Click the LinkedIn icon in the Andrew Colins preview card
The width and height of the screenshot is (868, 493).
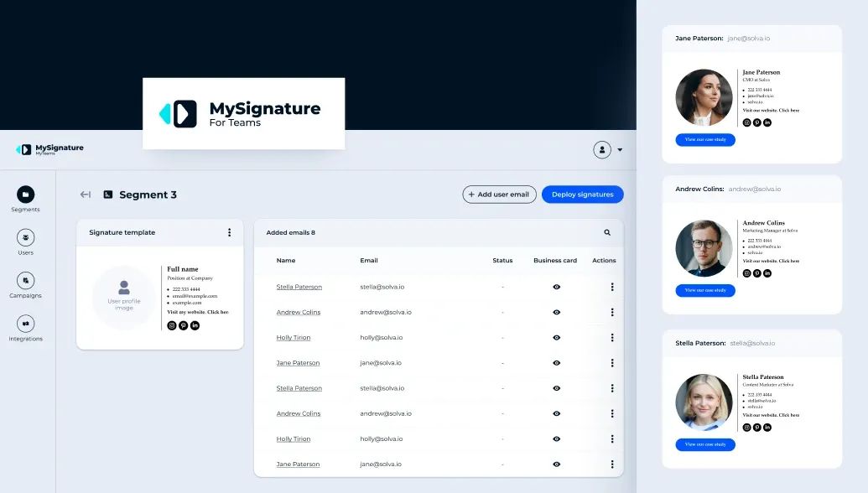(x=767, y=272)
